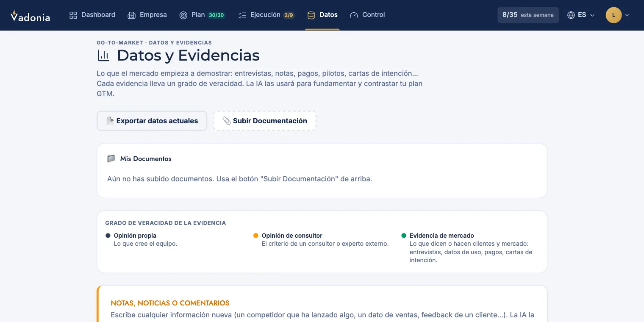Click the Plan target icon

(x=183, y=15)
